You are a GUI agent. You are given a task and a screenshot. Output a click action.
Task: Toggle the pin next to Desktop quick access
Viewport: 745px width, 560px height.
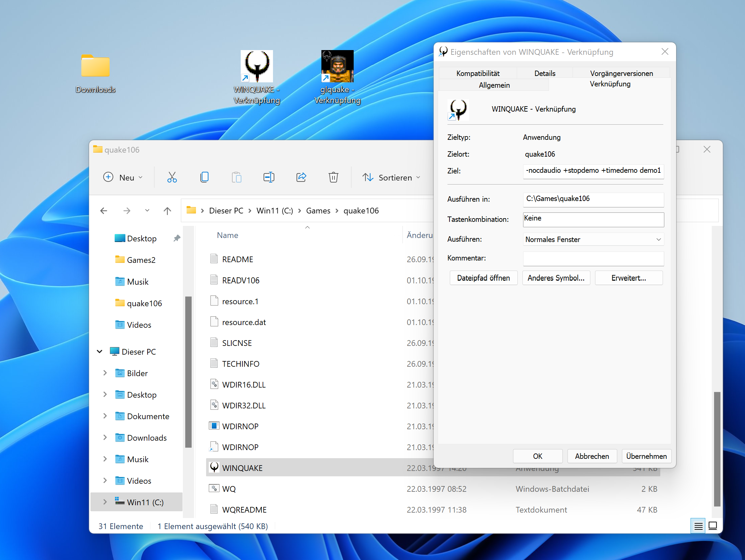click(x=177, y=238)
